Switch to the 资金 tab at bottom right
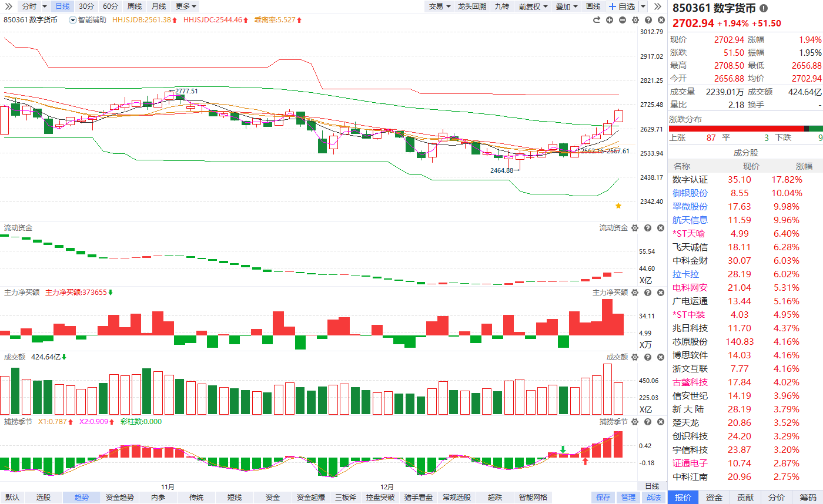The image size is (823, 504). click(714, 498)
